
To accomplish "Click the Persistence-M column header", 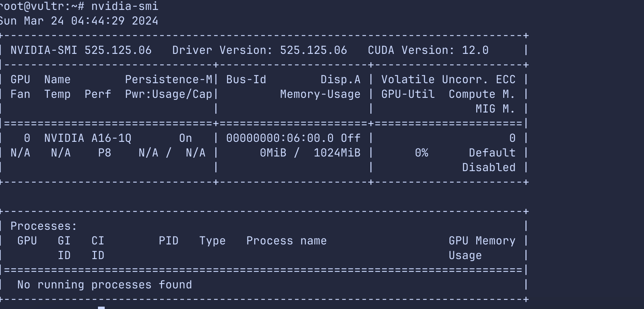I will pos(169,80).
